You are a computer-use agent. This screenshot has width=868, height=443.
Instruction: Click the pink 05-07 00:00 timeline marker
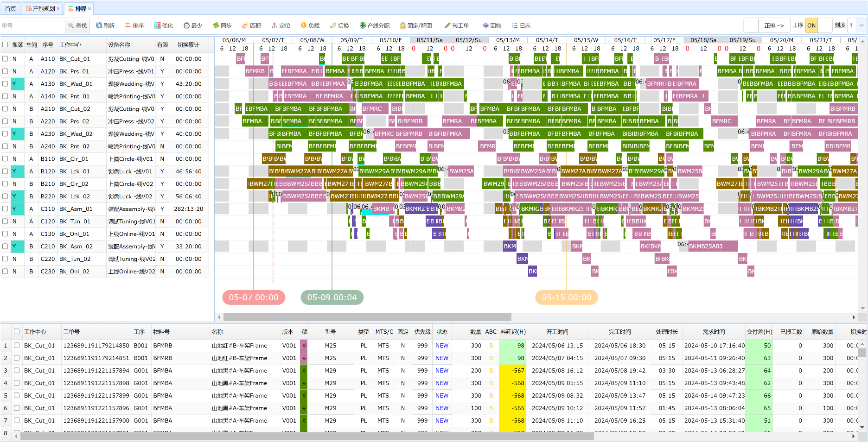click(254, 297)
